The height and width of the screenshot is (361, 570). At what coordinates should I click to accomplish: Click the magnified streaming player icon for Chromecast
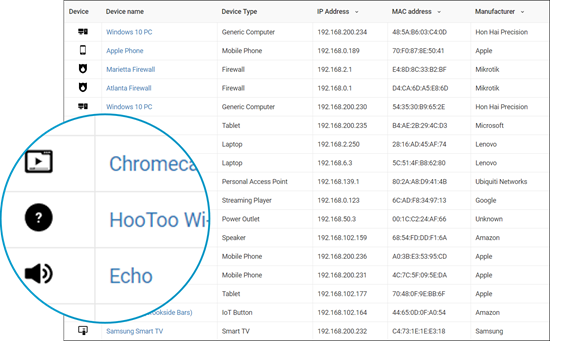point(39,161)
